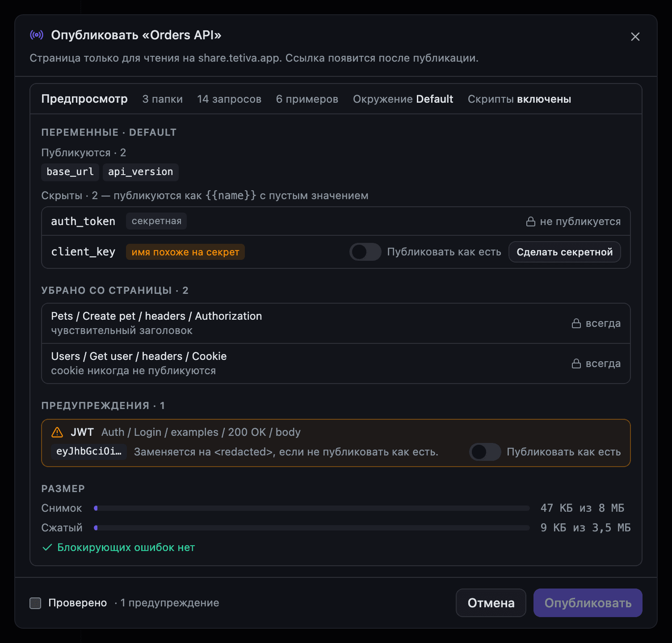
Task: Click the eyJhbGciOi… token snippet
Action: (x=89, y=451)
